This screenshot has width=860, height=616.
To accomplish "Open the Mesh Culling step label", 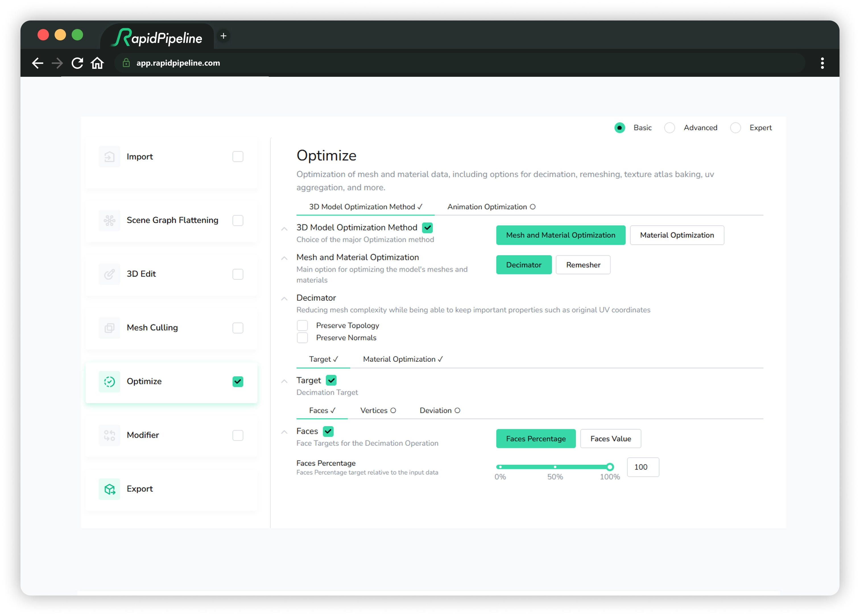I will tap(152, 328).
